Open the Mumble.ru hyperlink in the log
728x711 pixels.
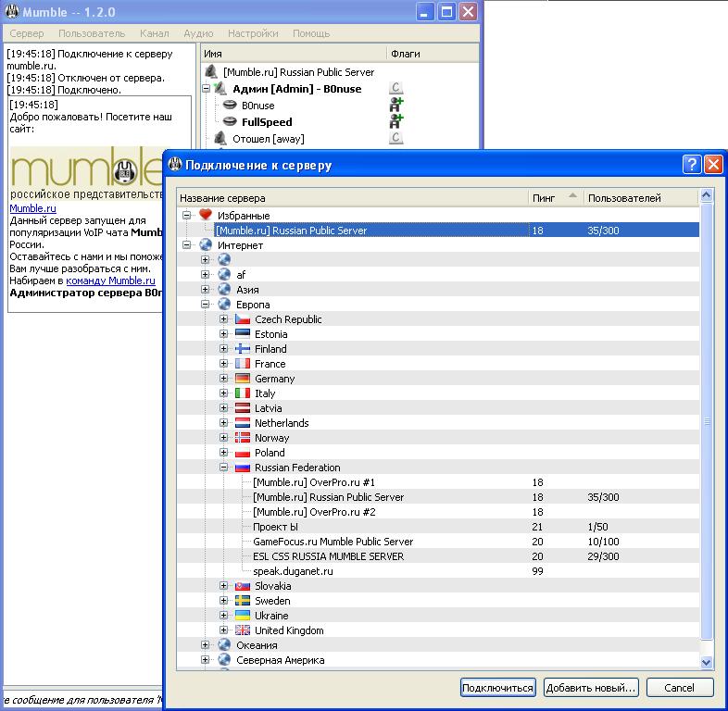(32, 208)
